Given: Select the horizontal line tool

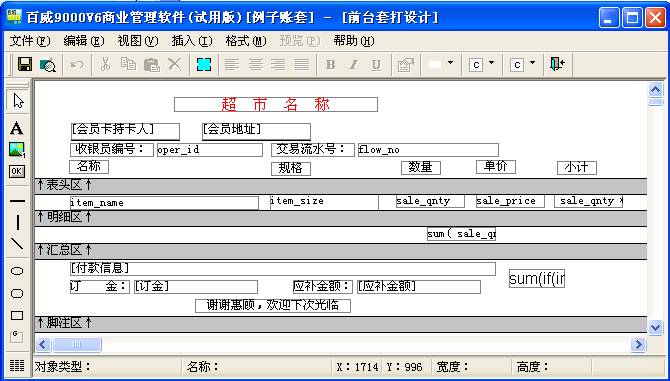Looking at the screenshot, I should point(17,201).
